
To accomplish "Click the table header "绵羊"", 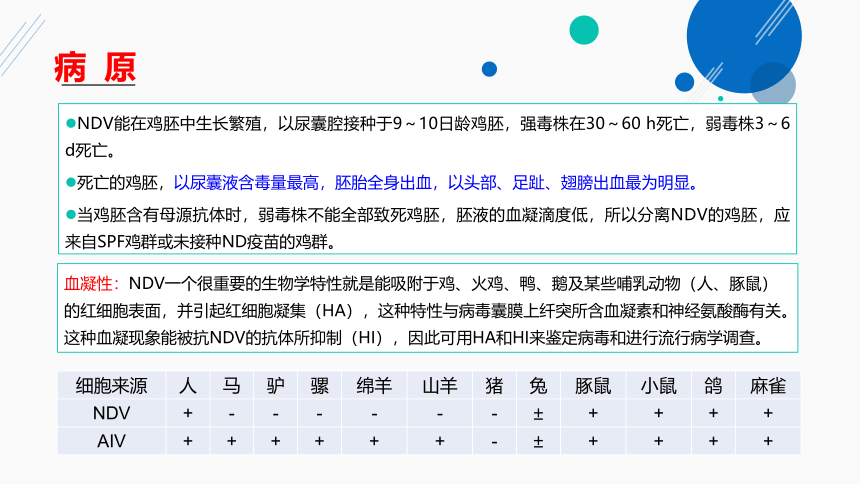I will [374, 386].
